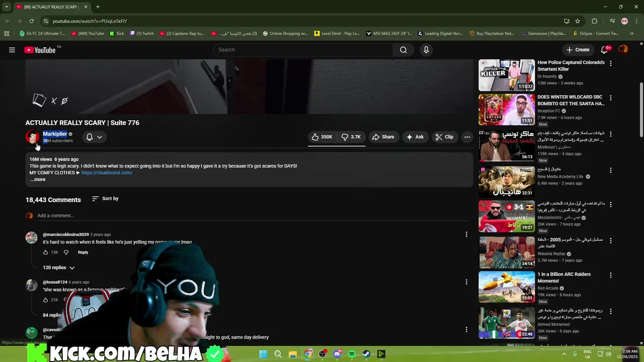The image size is (644, 362).
Task: Click the Markiplier channel name
Action: click(55, 134)
